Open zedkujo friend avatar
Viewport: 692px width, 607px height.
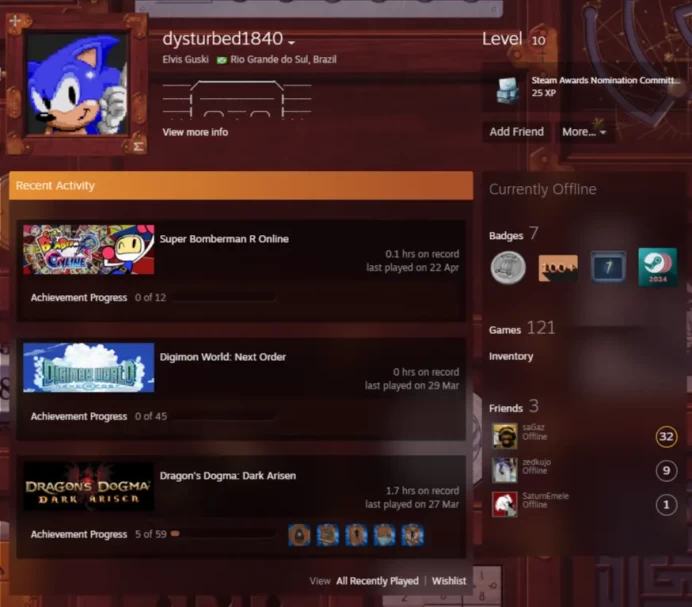coord(504,470)
